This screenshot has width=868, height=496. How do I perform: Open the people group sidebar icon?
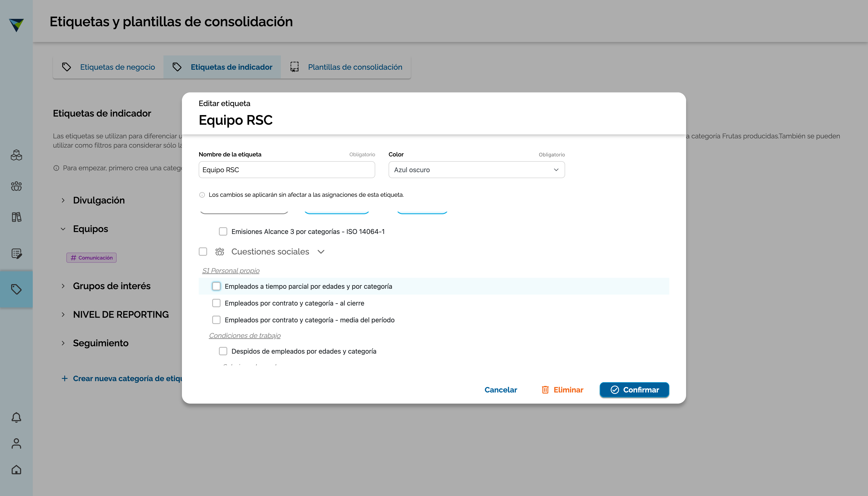click(x=16, y=186)
